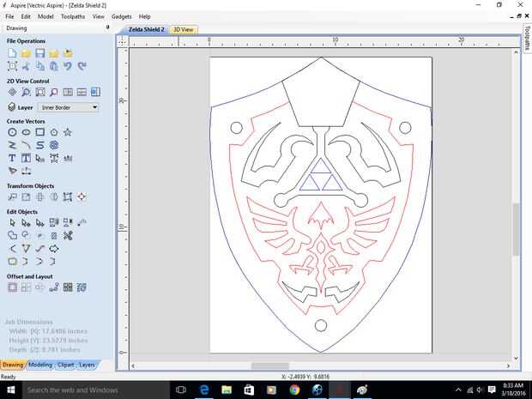The width and height of the screenshot is (532, 399).
Task: Tile windows stacked vertically icon
Action: pyautogui.click(x=82, y=92)
